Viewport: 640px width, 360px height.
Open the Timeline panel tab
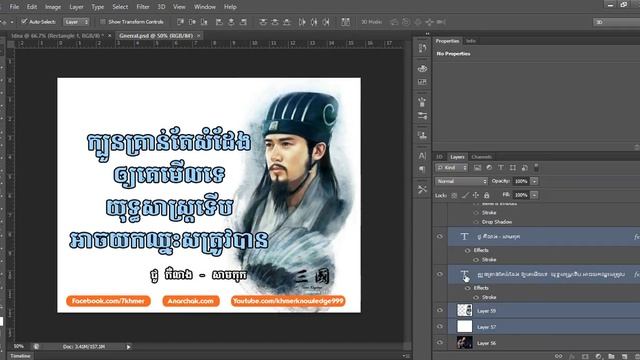[20, 356]
